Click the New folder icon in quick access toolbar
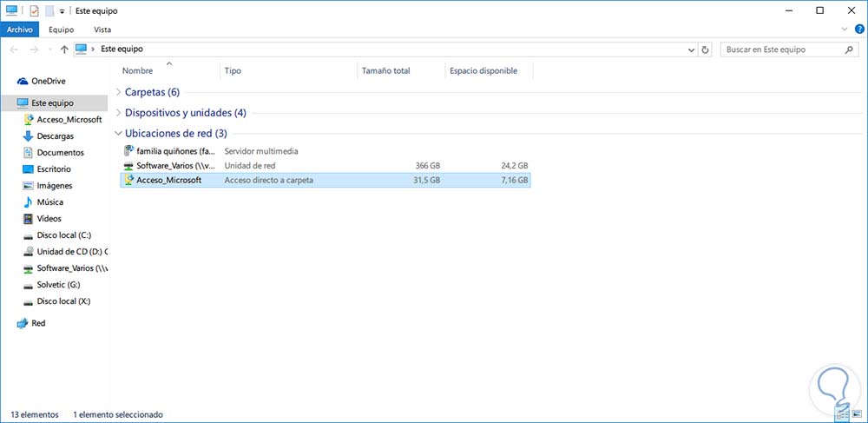The height and width of the screenshot is (423, 868). tap(49, 10)
